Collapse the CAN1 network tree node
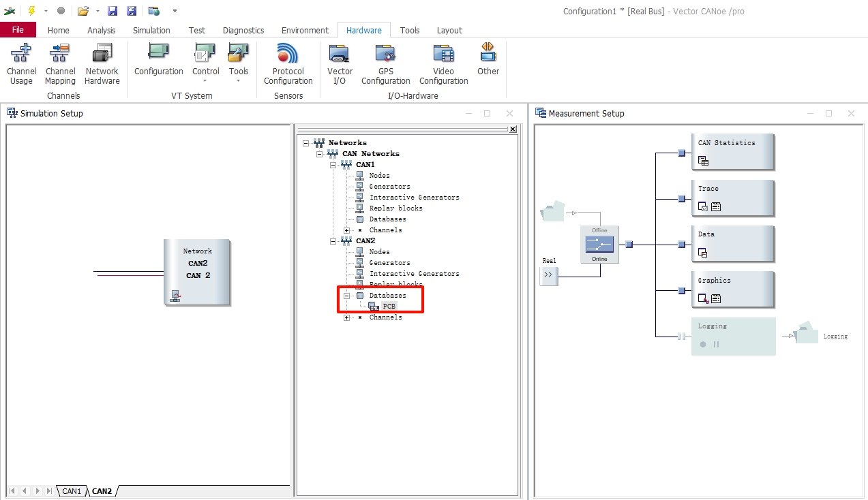868x500 pixels. [x=333, y=165]
